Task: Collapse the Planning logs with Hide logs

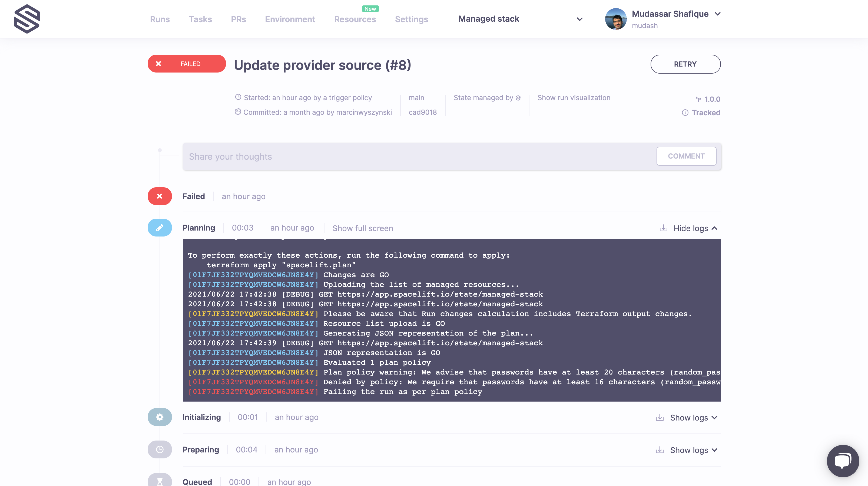Action: coord(695,228)
